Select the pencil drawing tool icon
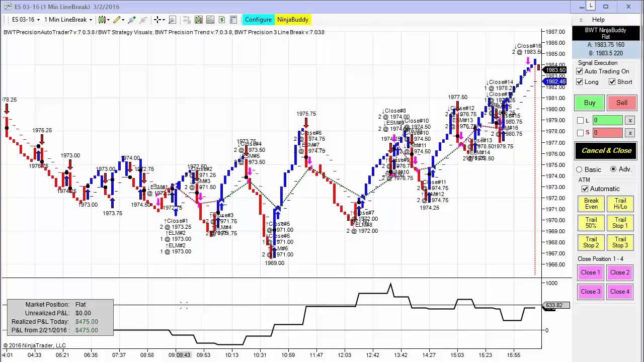This screenshot has height=362, width=644. point(117,20)
